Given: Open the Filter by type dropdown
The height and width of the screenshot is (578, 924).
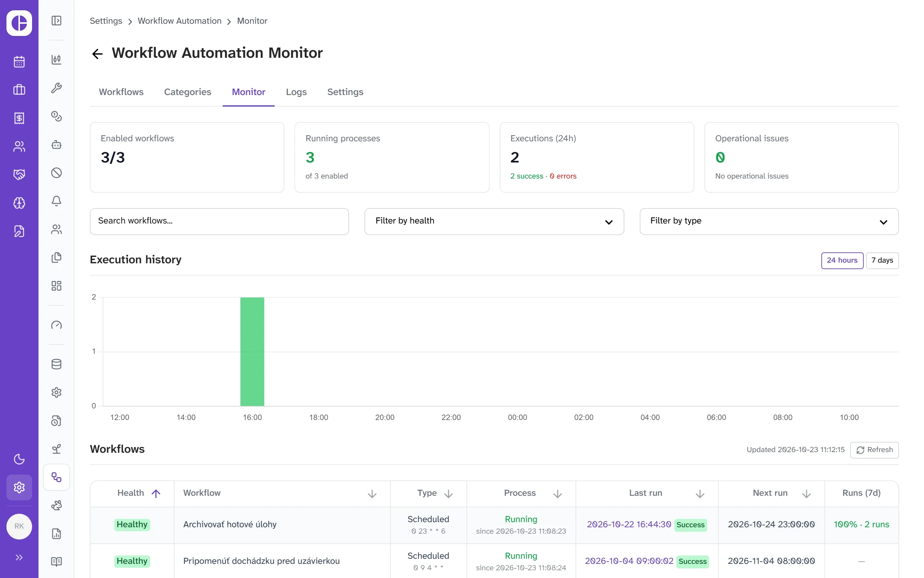Looking at the screenshot, I should tap(769, 221).
